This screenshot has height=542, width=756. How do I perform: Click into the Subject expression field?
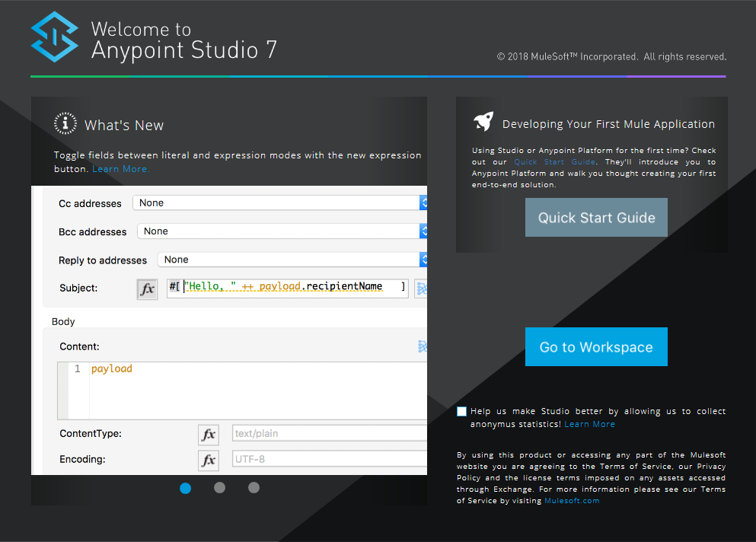click(x=287, y=288)
